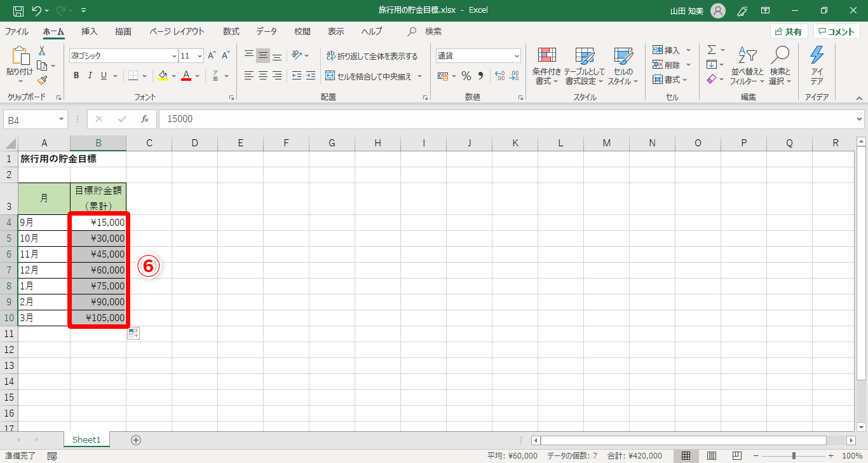The height and width of the screenshot is (463, 868).
Task: Toggle underline formatting
Action: 103,76
